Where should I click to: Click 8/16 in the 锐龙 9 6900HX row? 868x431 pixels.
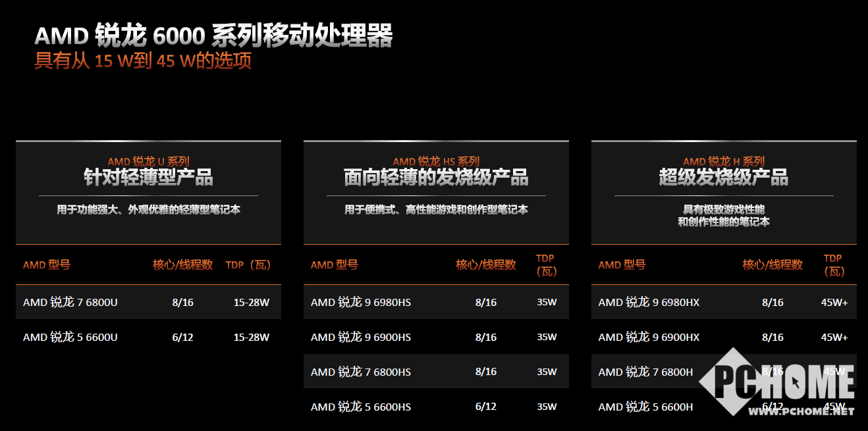773,338
